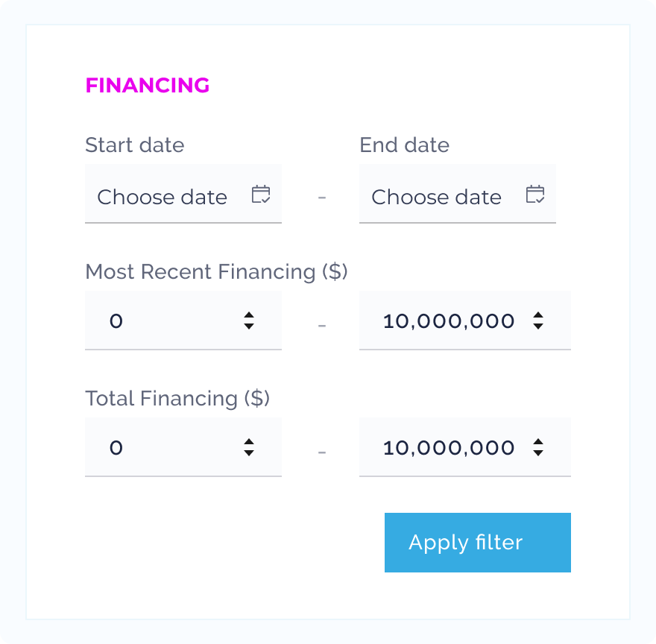Open the End date calendar icon

pyautogui.click(x=534, y=195)
